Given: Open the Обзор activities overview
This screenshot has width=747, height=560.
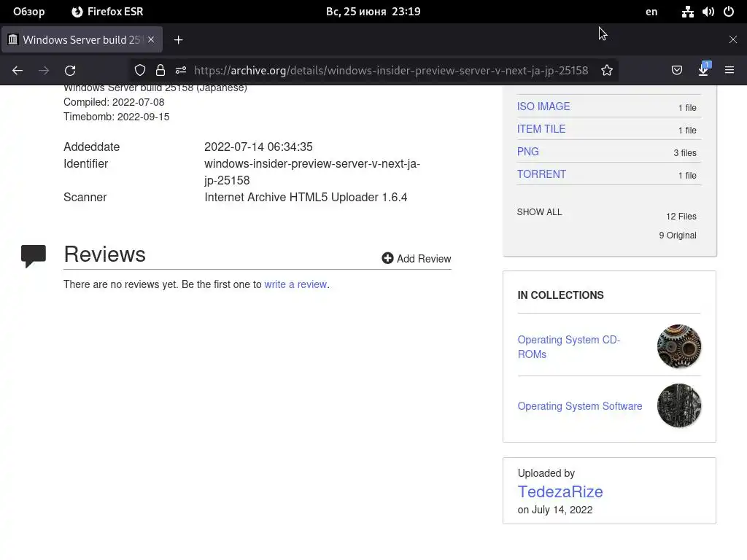Looking at the screenshot, I should click(28, 12).
